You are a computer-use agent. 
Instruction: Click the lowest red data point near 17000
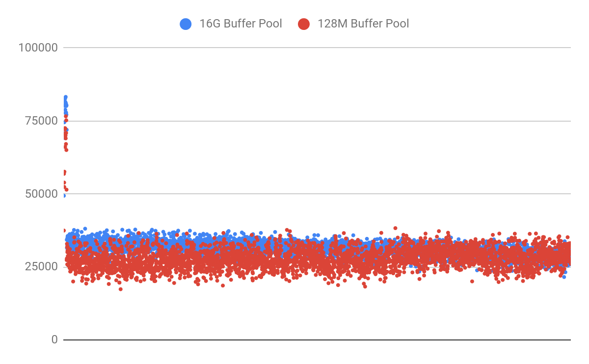pyautogui.click(x=120, y=289)
